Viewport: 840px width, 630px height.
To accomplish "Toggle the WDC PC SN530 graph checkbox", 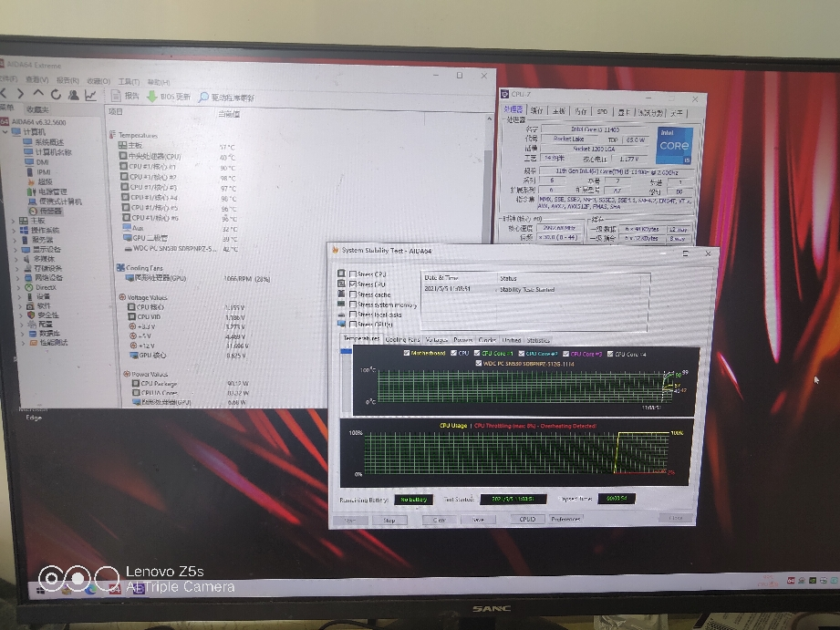I will tap(479, 363).
